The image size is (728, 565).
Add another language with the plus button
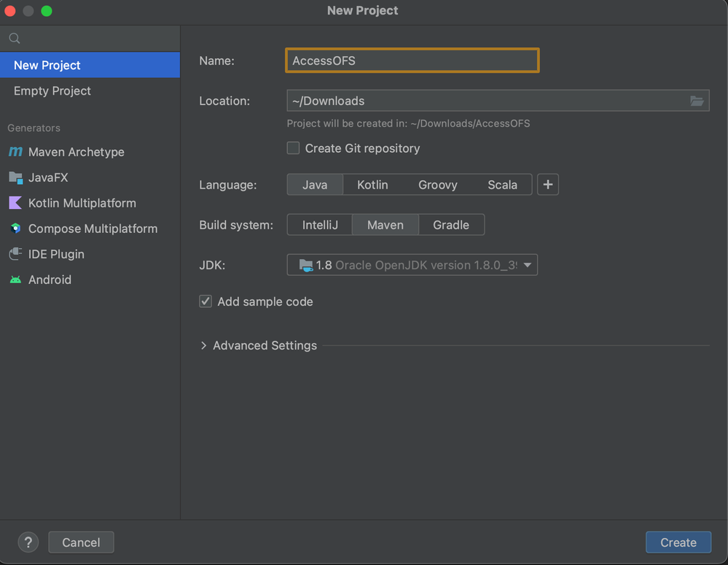pyautogui.click(x=548, y=185)
